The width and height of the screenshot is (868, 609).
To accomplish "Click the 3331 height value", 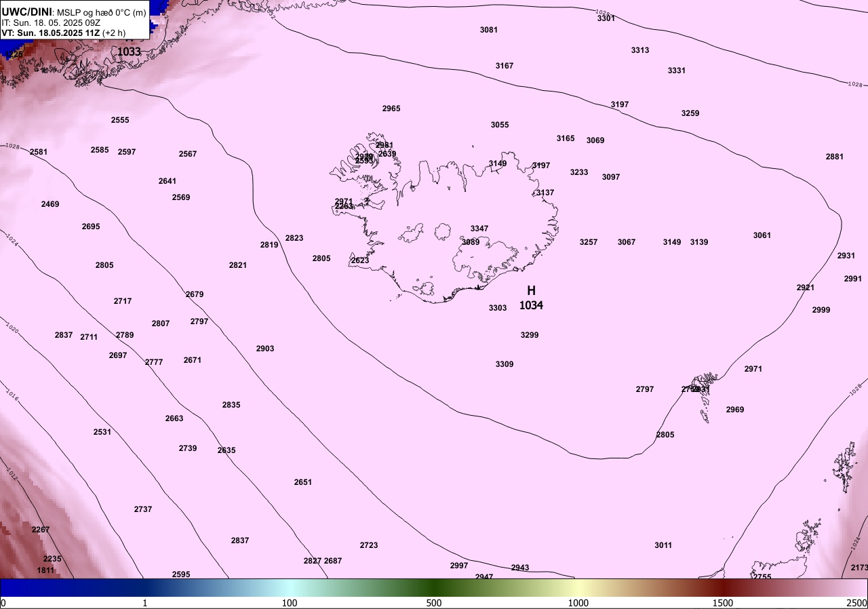I will click(677, 71).
